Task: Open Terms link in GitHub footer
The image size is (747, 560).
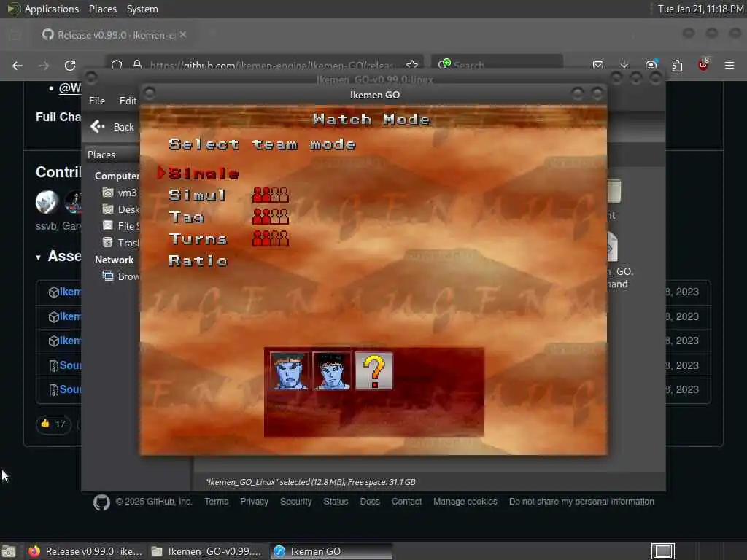Action: (216, 502)
